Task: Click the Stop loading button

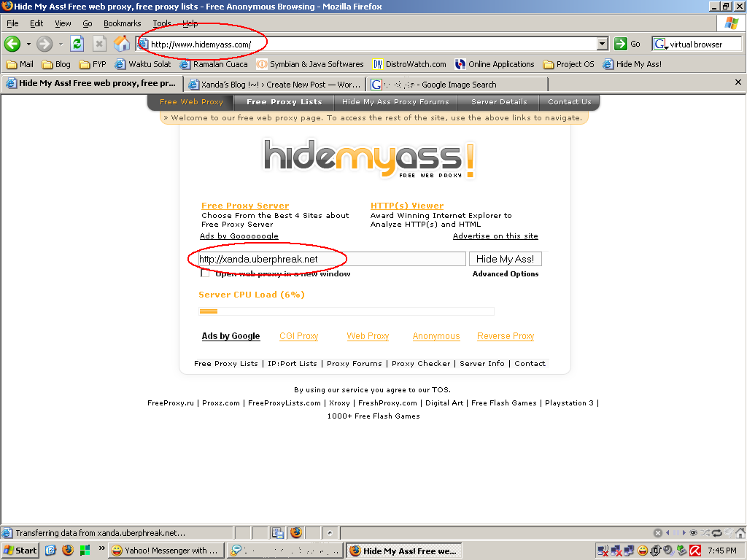Action: [x=99, y=44]
